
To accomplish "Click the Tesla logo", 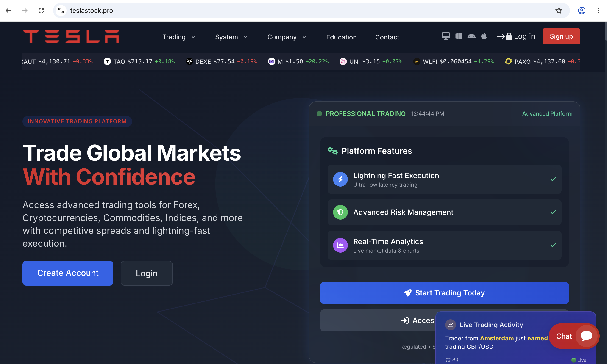I will tap(71, 36).
